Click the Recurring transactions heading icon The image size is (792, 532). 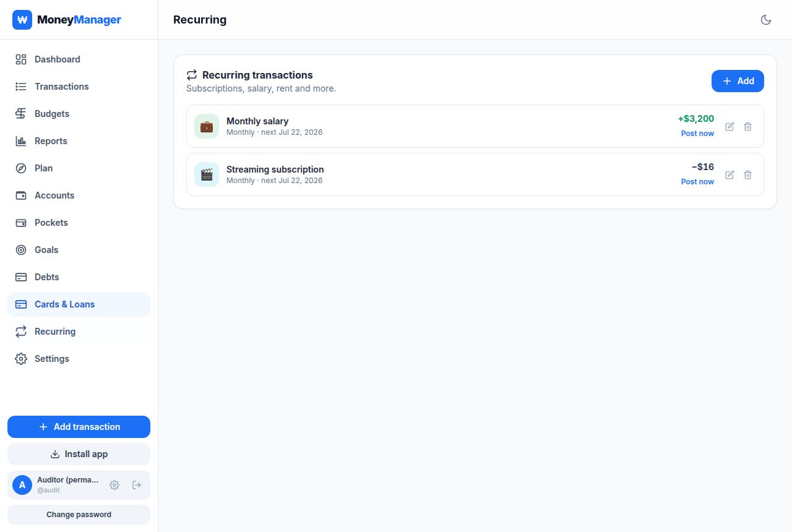(x=192, y=75)
